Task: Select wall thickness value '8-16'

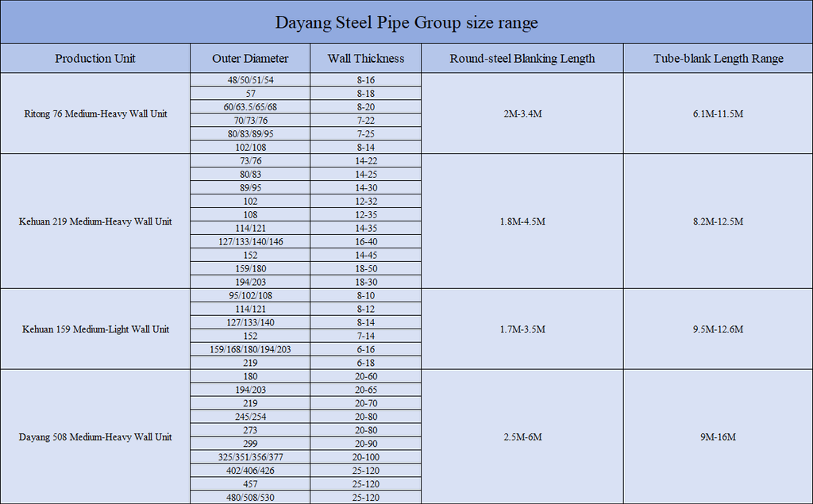Action: tap(366, 80)
